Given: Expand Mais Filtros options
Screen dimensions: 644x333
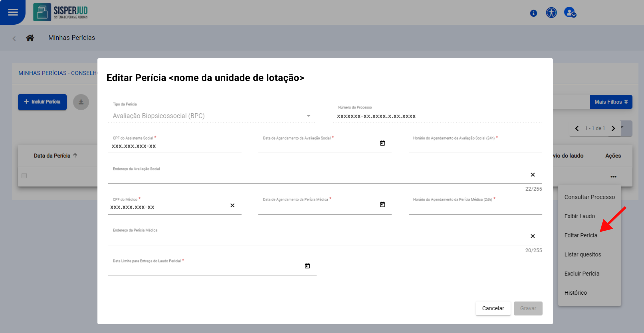Looking at the screenshot, I should [611, 102].
